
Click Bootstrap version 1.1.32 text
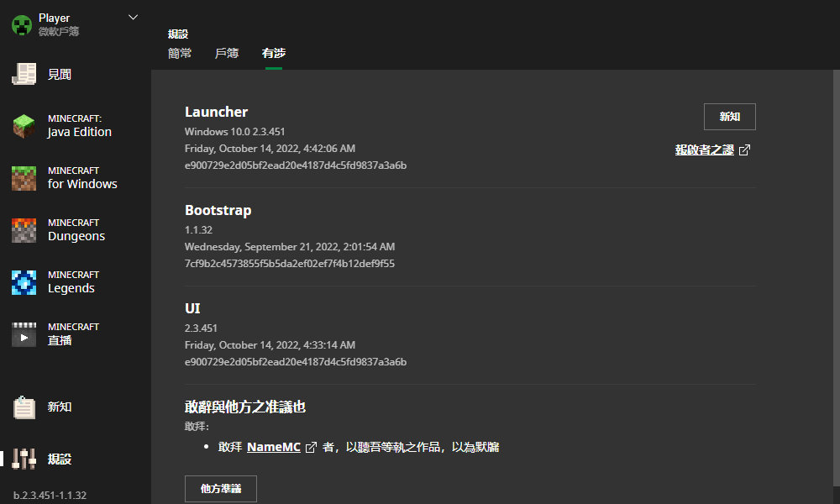[199, 230]
